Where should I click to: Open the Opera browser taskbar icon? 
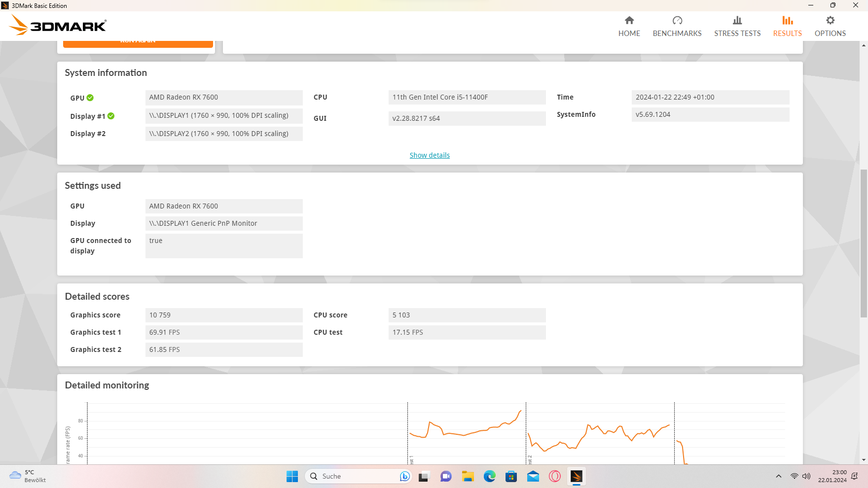[x=554, y=476]
